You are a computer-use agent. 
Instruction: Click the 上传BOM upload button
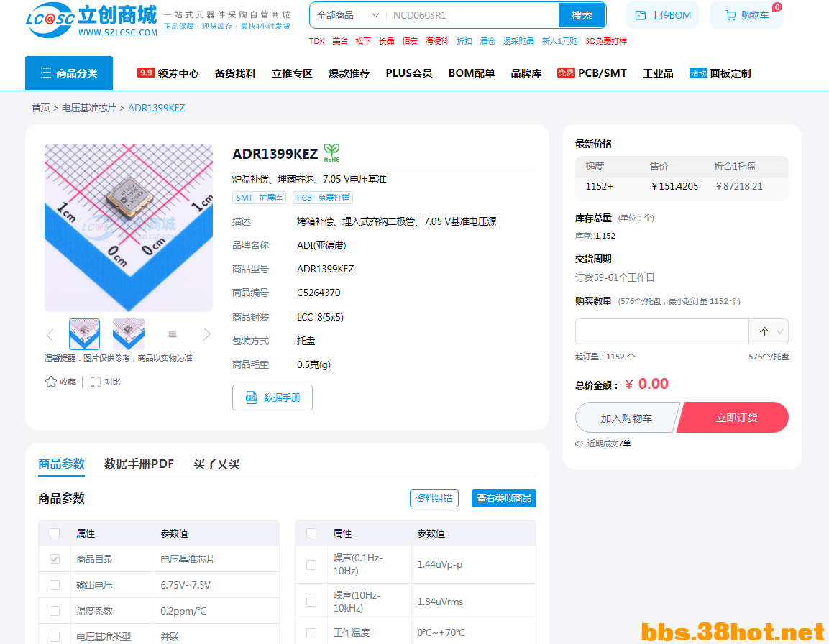click(x=662, y=15)
